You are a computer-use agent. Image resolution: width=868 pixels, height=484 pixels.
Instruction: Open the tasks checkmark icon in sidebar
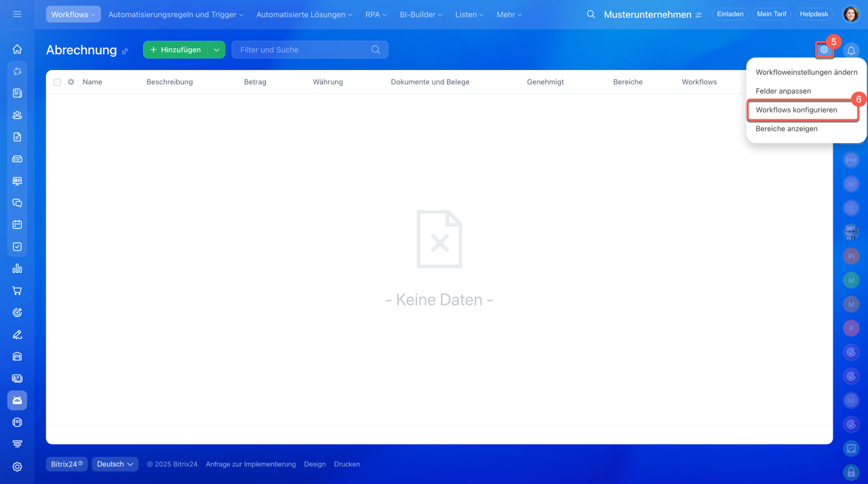pyautogui.click(x=17, y=246)
